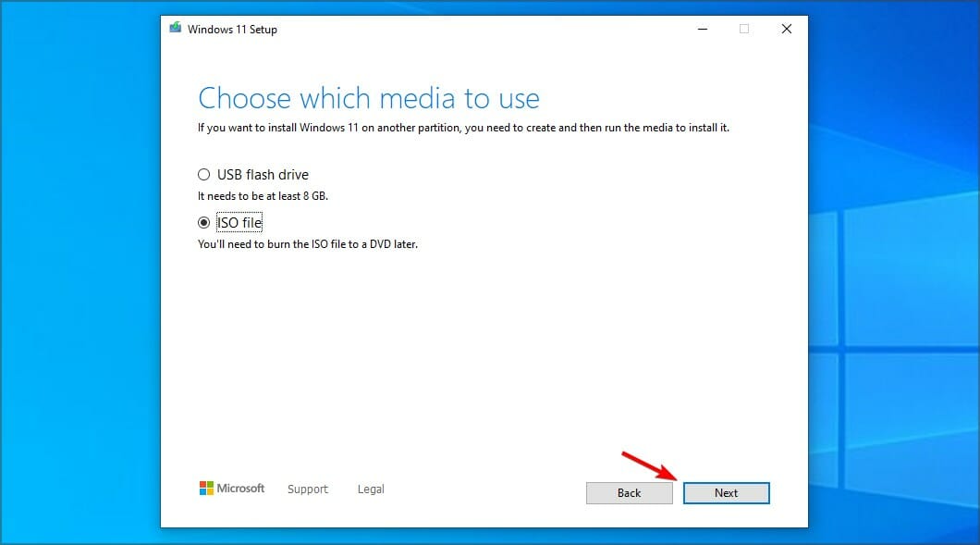Click the disabled maximize button

(x=743, y=29)
